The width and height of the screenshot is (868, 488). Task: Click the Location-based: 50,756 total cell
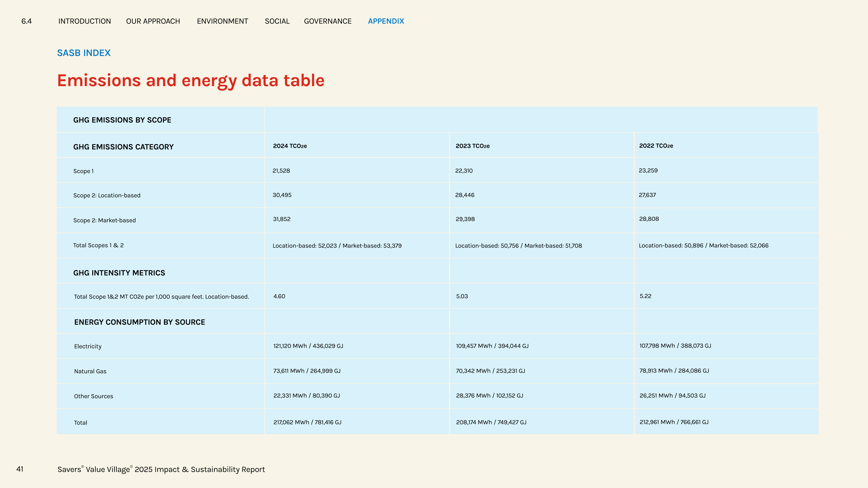tap(519, 246)
